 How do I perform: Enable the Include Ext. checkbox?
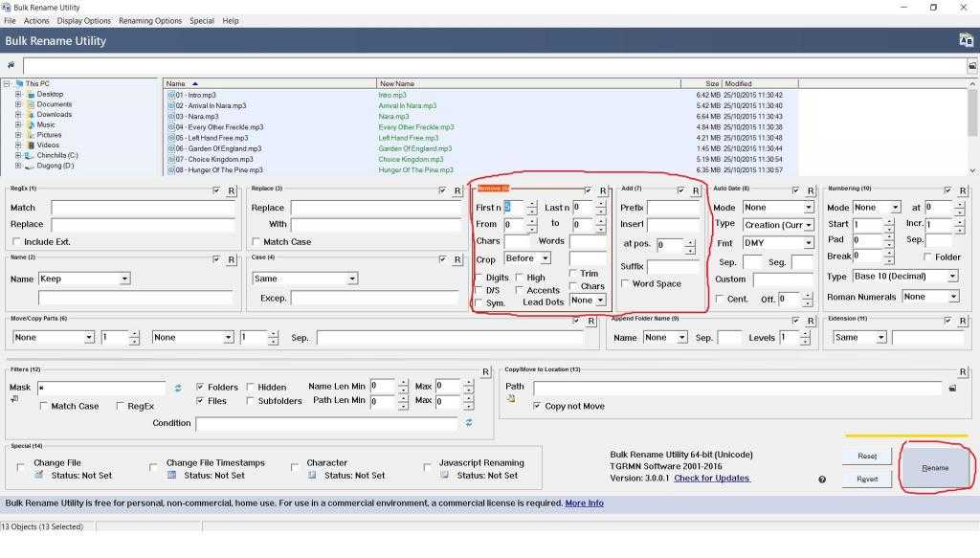pos(17,242)
